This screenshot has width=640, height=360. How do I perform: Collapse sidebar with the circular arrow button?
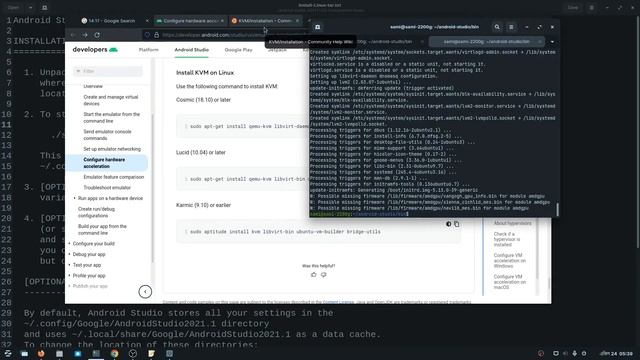click(145, 291)
